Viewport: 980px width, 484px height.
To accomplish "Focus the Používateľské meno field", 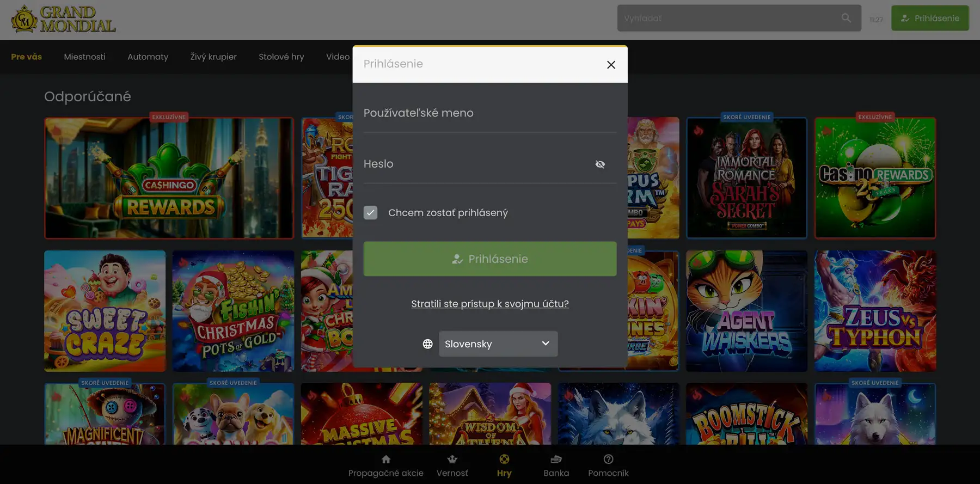I will click(490, 113).
